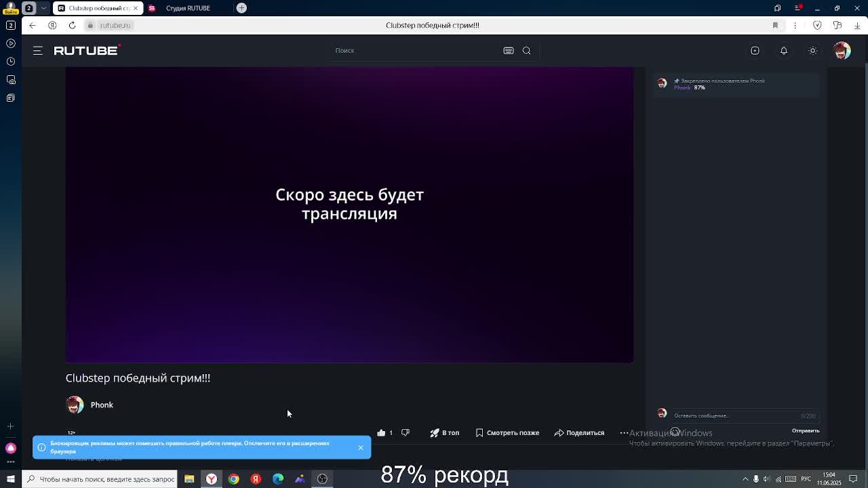Boost the video with В топ

pos(445,432)
